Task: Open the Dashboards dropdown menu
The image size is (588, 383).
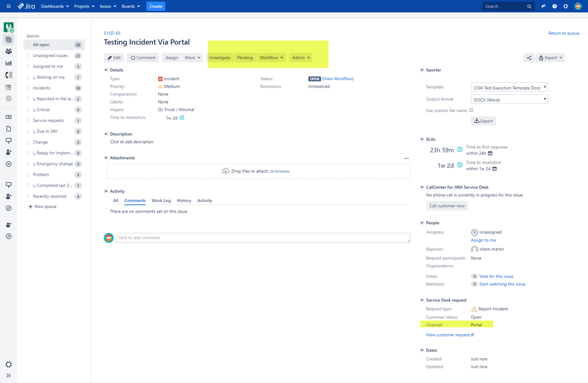Action: pyautogui.click(x=55, y=6)
